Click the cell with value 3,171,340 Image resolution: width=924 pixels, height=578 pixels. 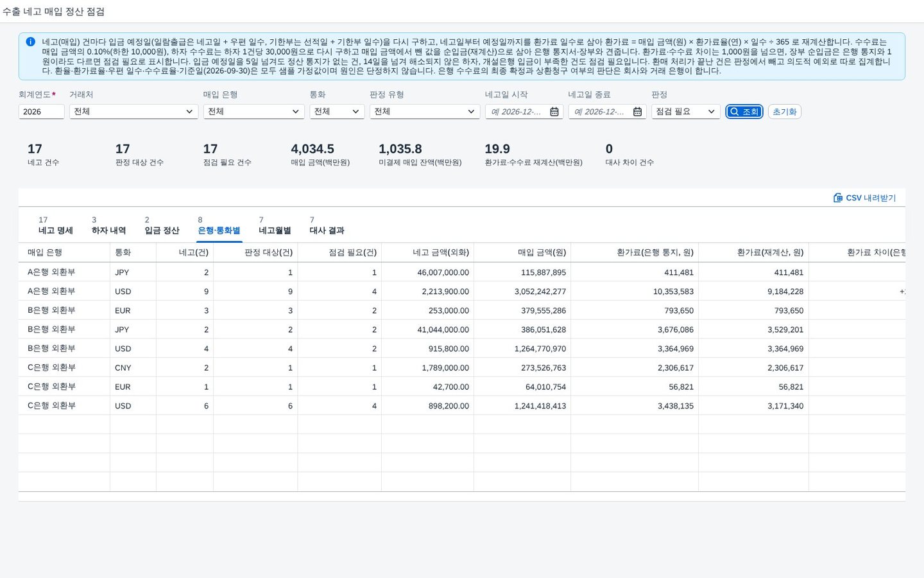[x=753, y=406]
